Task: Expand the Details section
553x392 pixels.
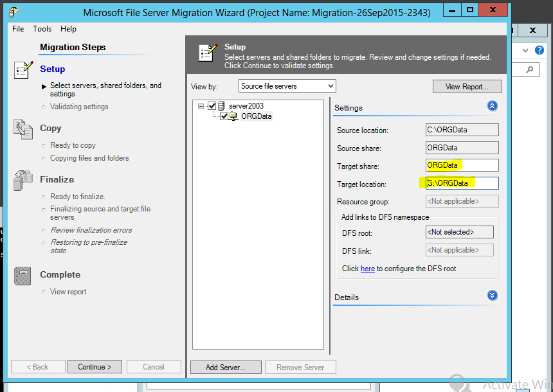Action: click(493, 296)
